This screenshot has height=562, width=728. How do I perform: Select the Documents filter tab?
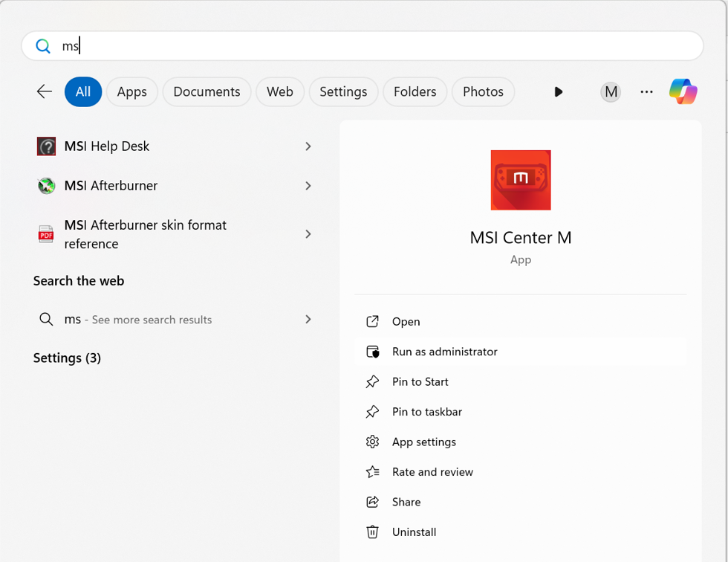coord(207,91)
